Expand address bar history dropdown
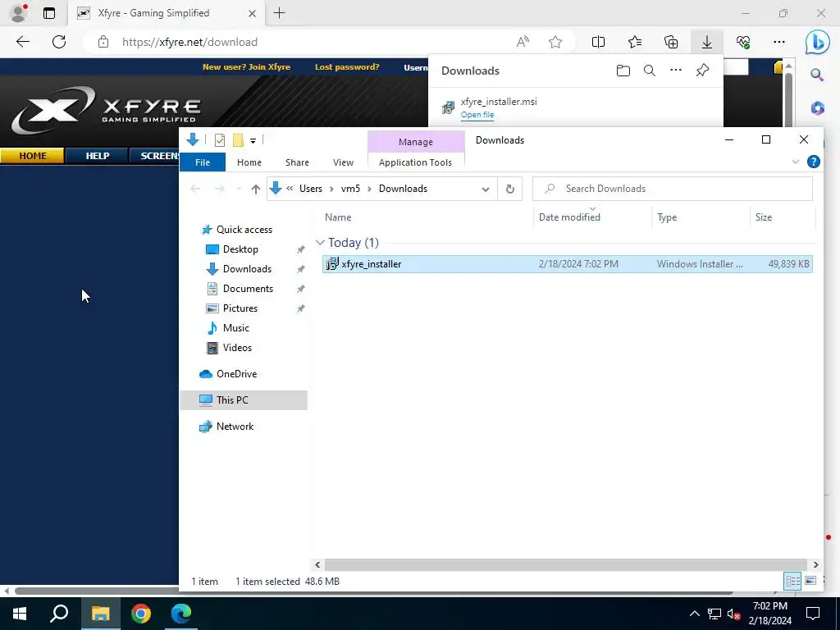 click(486, 189)
